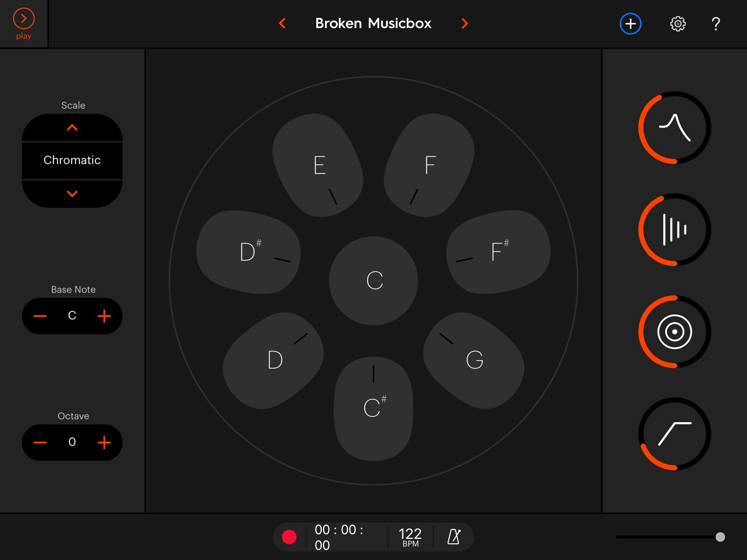The image size is (747, 560).
Task: Select the attack ramp envelope knob
Action: [674, 434]
